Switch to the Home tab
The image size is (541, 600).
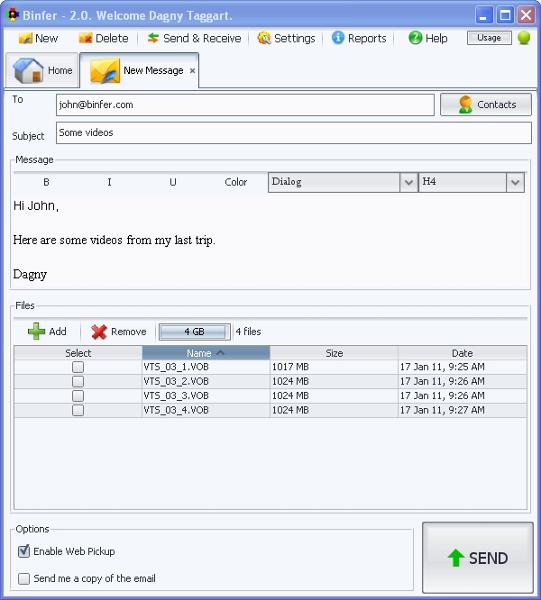tap(42, 71)
